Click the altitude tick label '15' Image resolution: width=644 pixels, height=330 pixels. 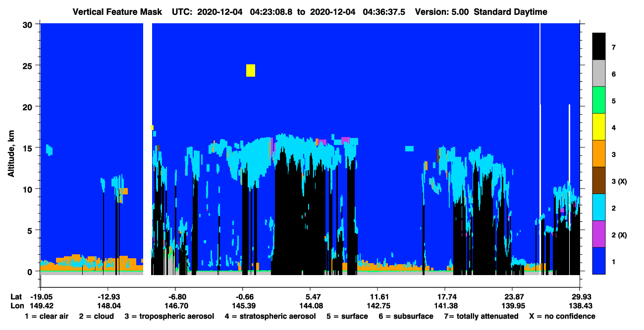click(x=28, y=148)
